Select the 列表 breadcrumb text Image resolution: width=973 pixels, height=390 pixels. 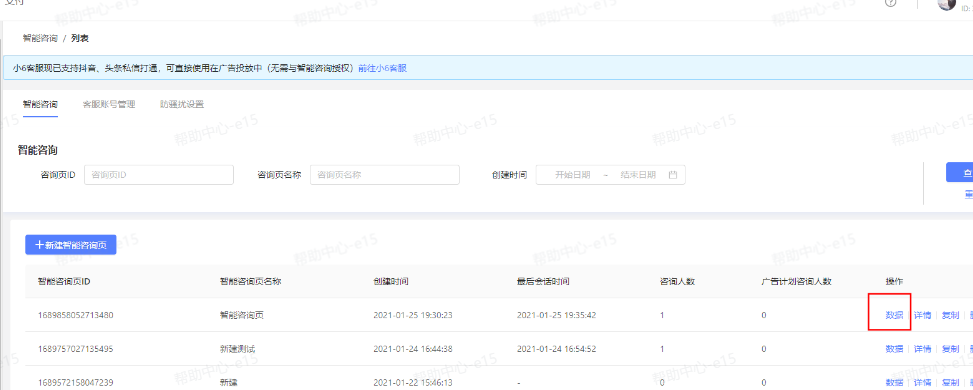[79, 39]
